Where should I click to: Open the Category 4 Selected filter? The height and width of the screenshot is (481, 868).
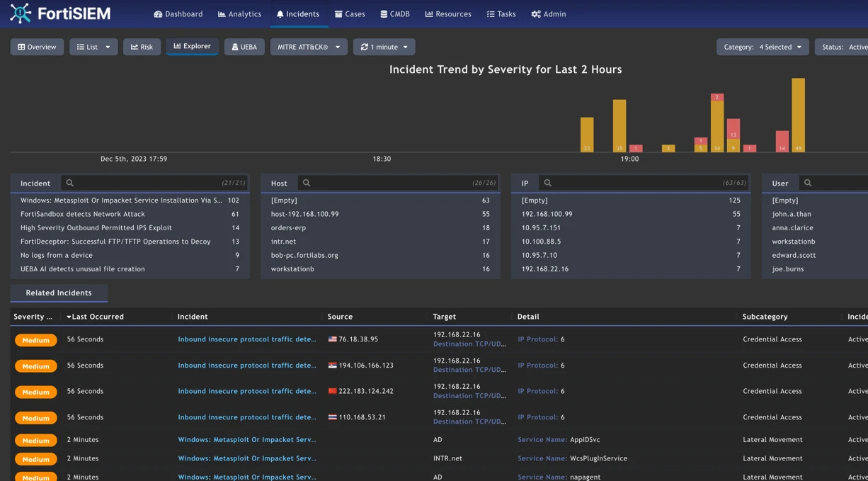click(x=762, y=47)
